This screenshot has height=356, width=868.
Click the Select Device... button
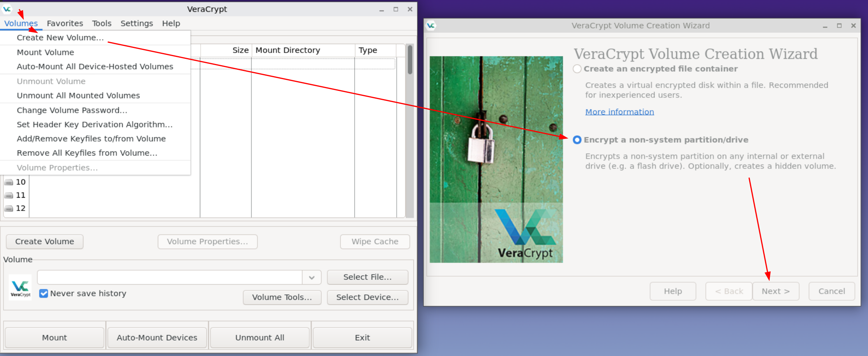point(367,298)
